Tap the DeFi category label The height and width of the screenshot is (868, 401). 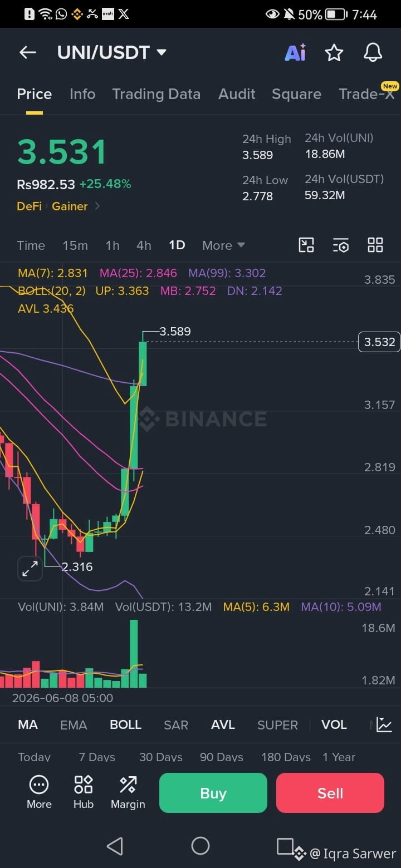29,206
